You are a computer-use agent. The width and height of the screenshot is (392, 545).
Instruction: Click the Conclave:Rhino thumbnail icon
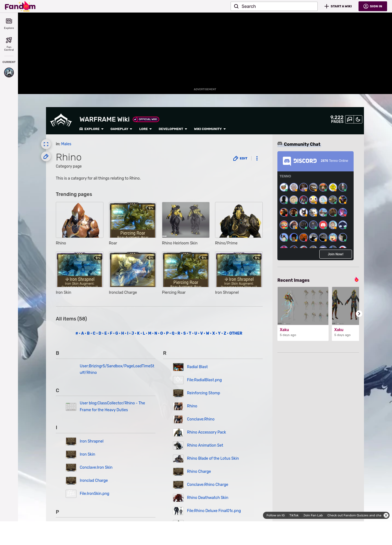click(x=178, y=419)
